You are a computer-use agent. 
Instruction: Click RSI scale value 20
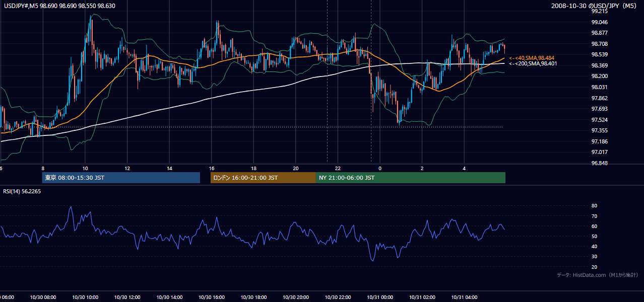click(x=594, y=267)
